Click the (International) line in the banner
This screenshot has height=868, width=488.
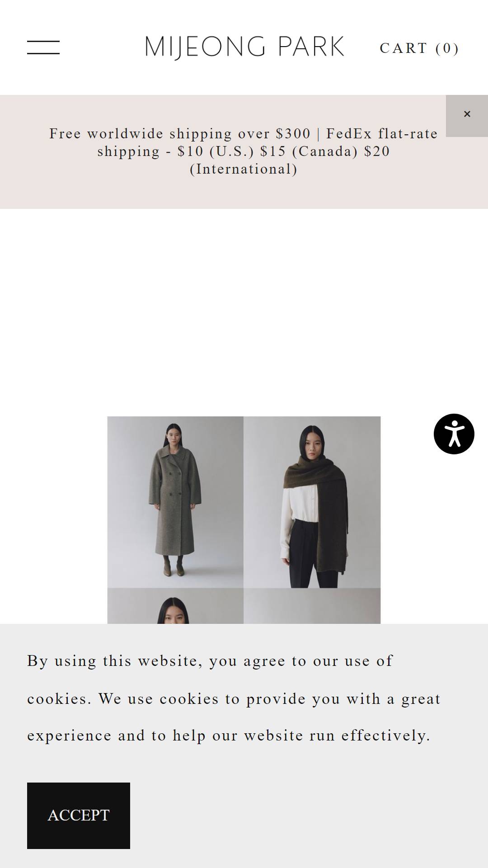click(x=244, y=169)
